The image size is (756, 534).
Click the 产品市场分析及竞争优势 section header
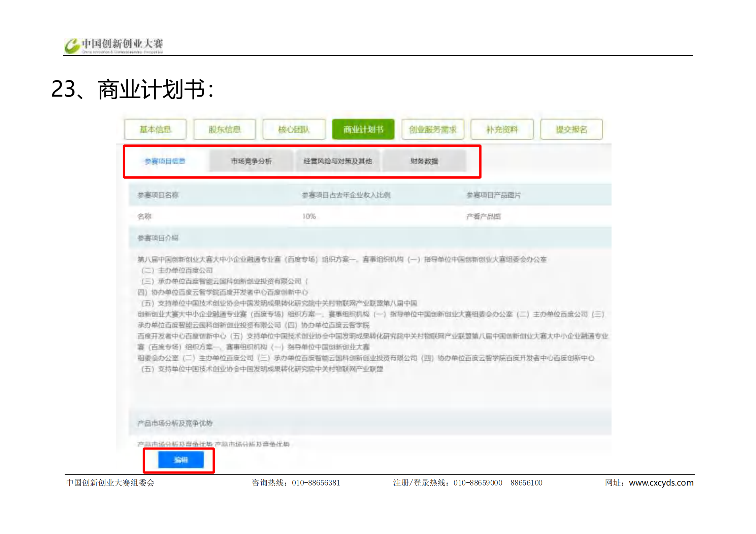[x=175, y=423]
